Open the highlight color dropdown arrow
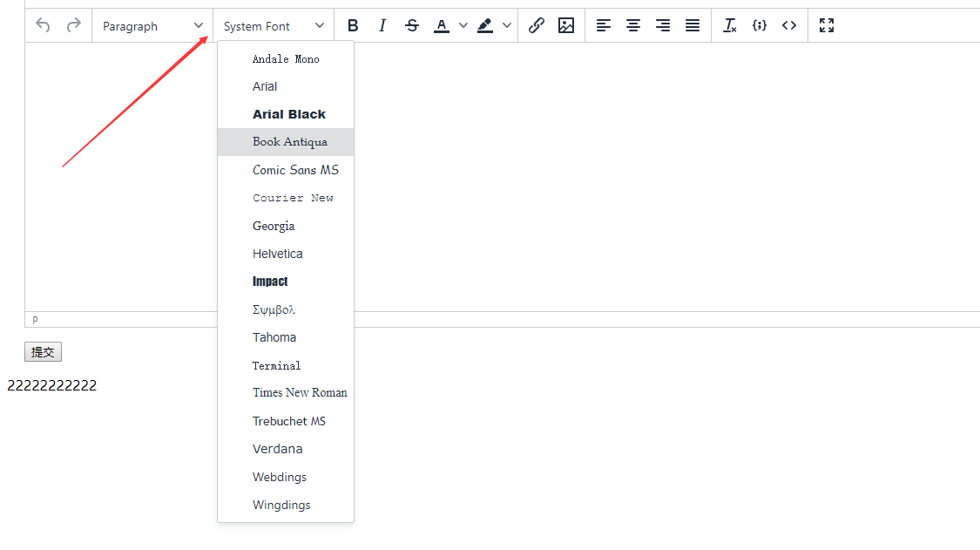The height and width of the screenshot is (550, 980). click(507, 25)
